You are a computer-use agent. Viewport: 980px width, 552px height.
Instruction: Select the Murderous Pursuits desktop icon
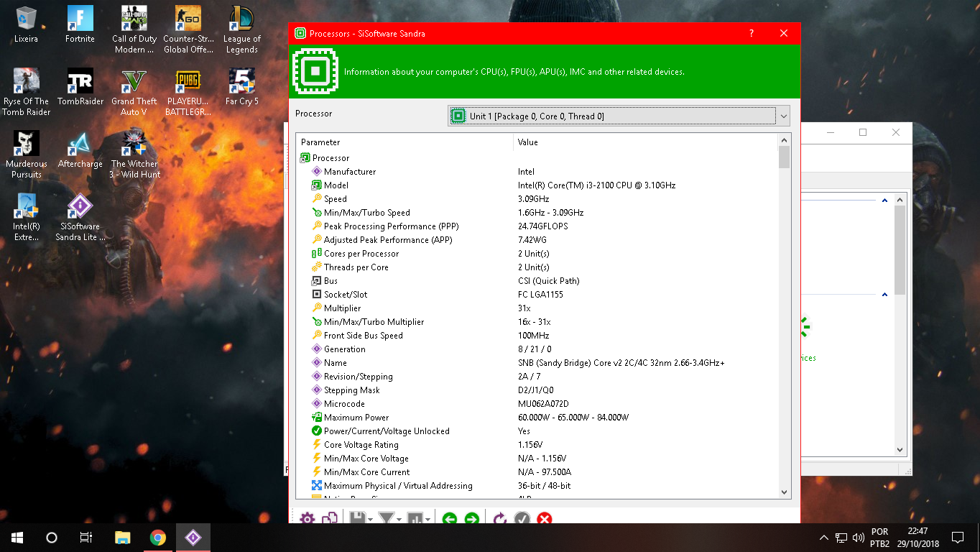click(x=27, y=155)
